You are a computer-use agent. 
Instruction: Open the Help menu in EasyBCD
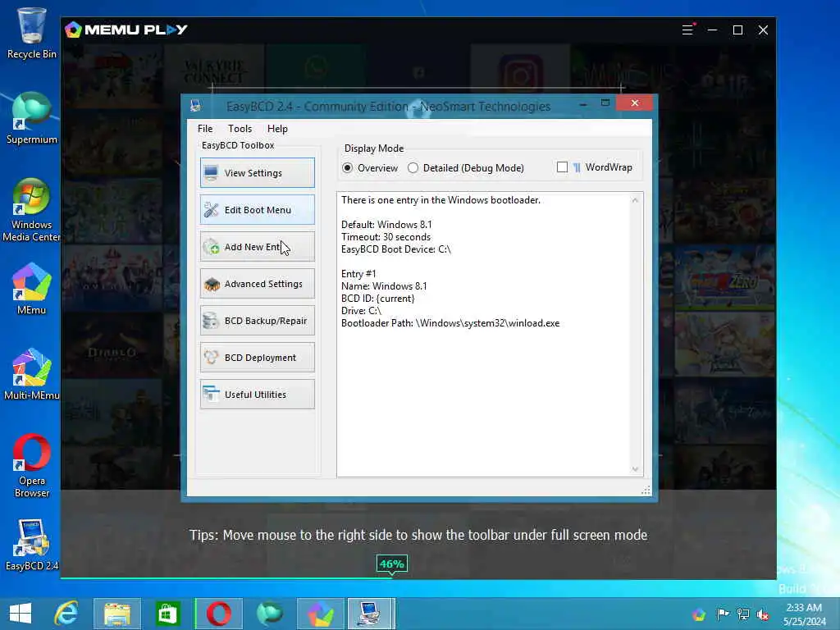pos(277,129)
